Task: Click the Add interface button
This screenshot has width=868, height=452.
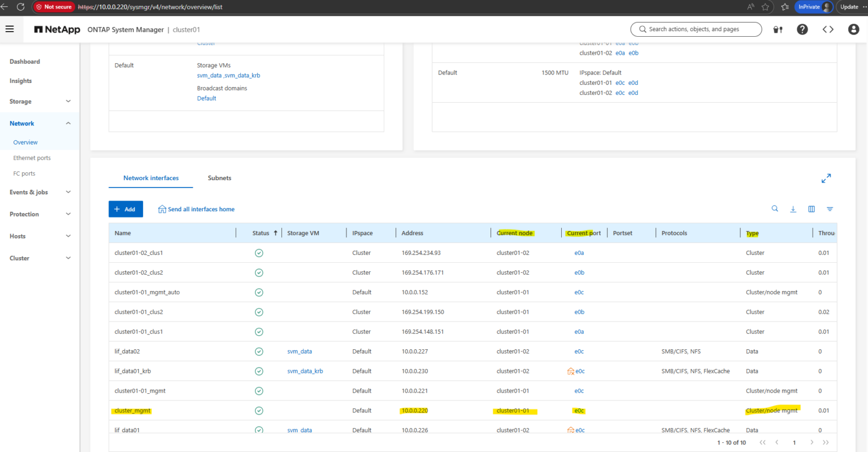Action: [125, 208]
